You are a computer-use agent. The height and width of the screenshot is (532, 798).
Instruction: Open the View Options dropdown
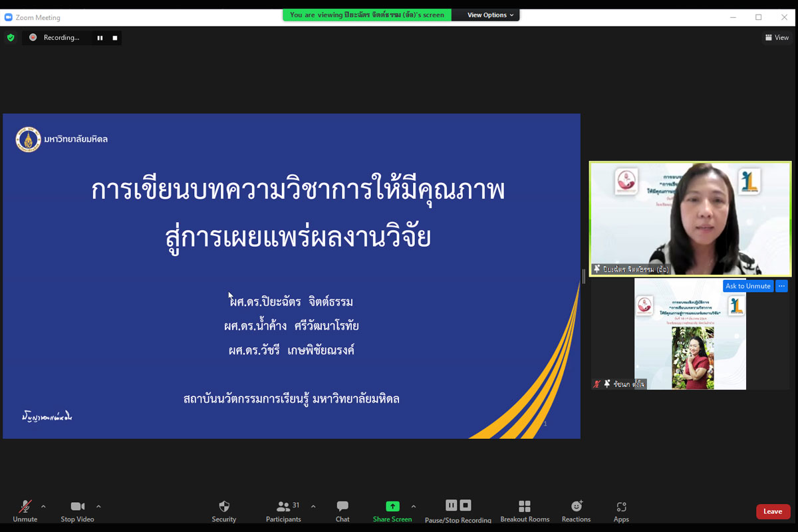[490, 15]
